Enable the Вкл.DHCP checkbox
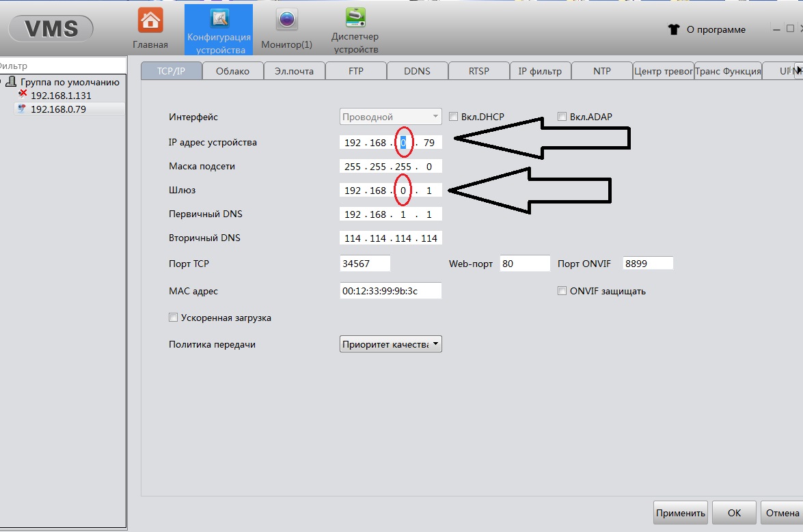The width and height of the screenshot is (803, 532). [454, 117]
